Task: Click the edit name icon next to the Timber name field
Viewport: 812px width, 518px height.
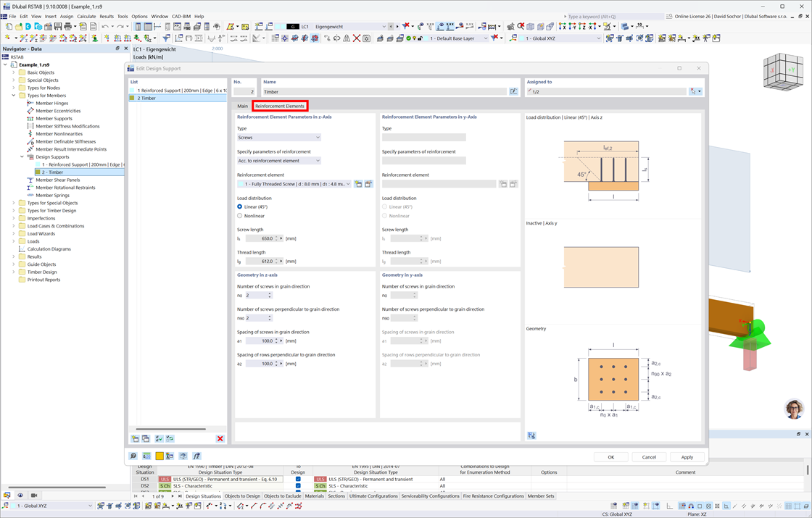Action: click(x=513, y=91)
